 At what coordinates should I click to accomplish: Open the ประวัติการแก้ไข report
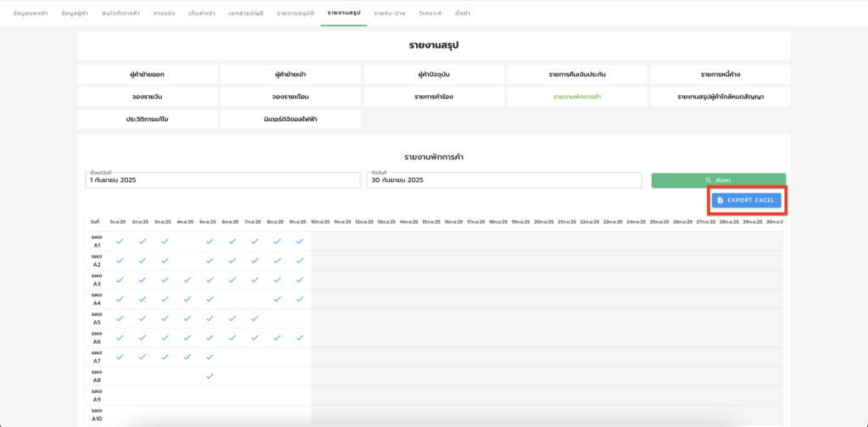tap(147, 119)
